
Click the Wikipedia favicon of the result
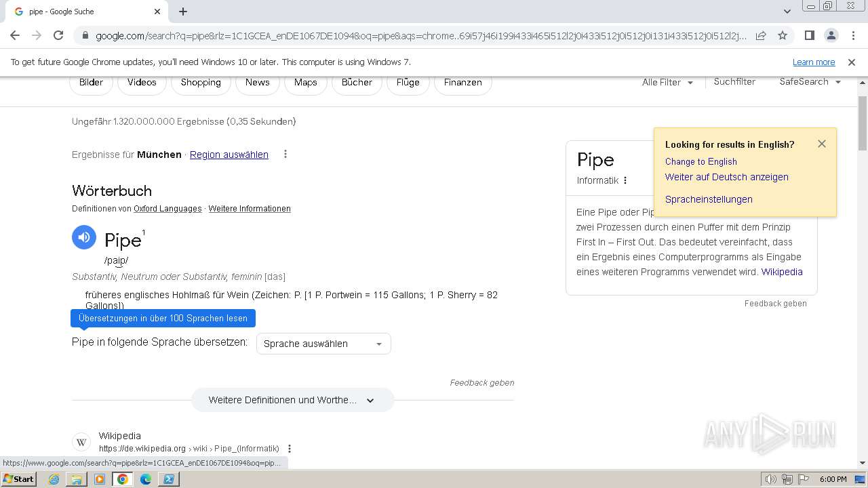(x=81, y=442)
